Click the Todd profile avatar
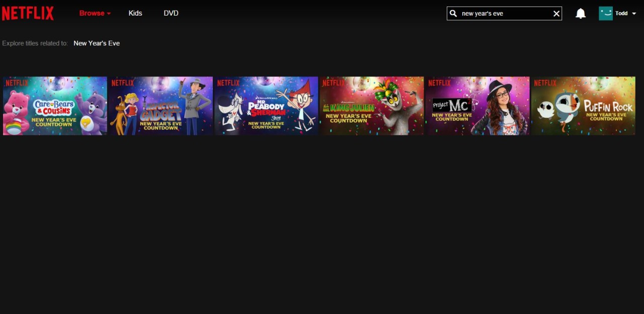Viewport: 644px width, 314px height. 606,14
